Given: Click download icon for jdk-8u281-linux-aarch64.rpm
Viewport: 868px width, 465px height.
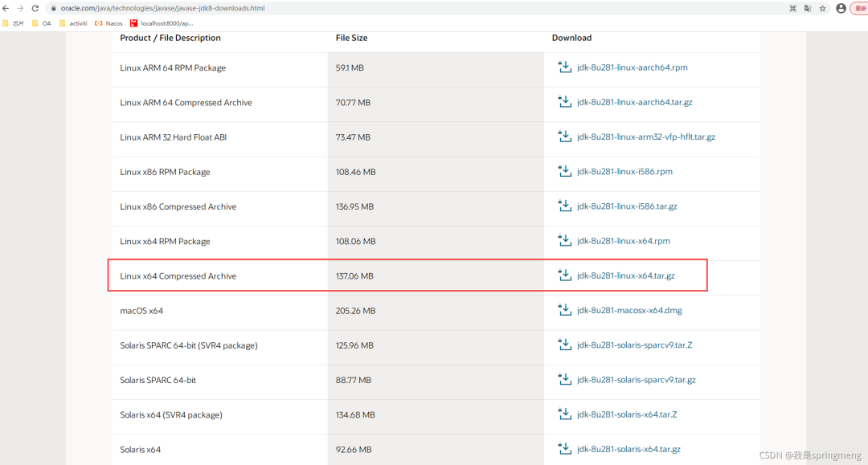Looking at the screenshot, I should tap(565, 67).
